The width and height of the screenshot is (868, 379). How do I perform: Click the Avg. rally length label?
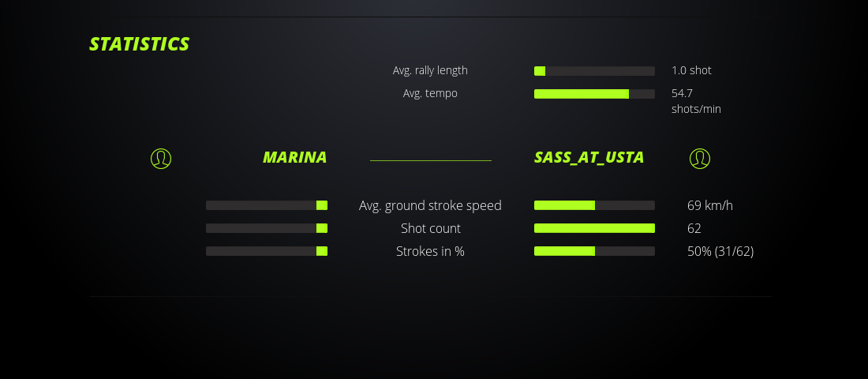(x=430, y=70)
